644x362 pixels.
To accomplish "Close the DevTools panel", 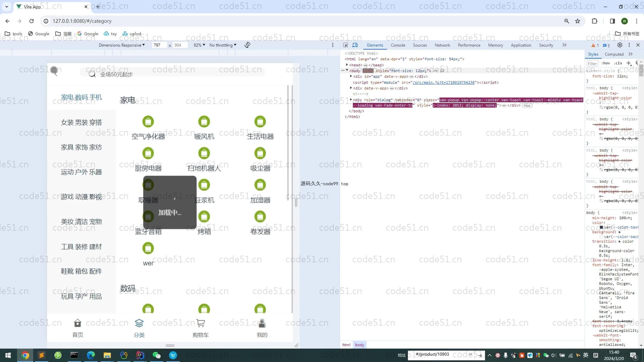I will point(638,45).
